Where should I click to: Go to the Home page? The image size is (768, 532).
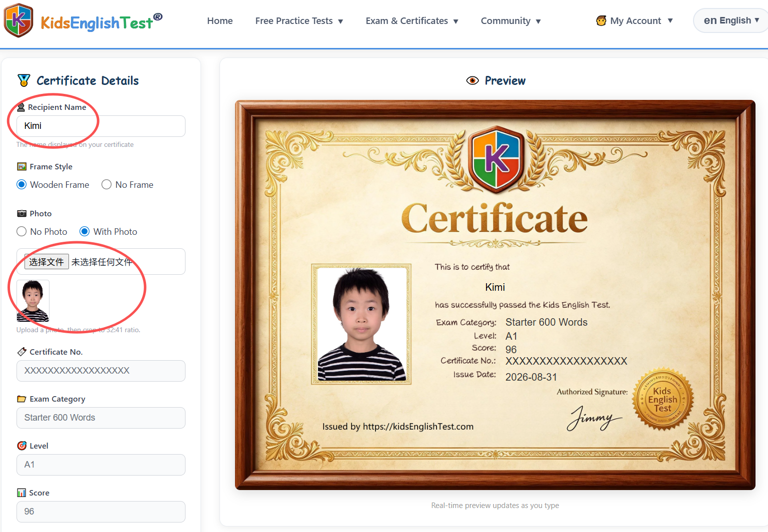(x=220, y=20)
